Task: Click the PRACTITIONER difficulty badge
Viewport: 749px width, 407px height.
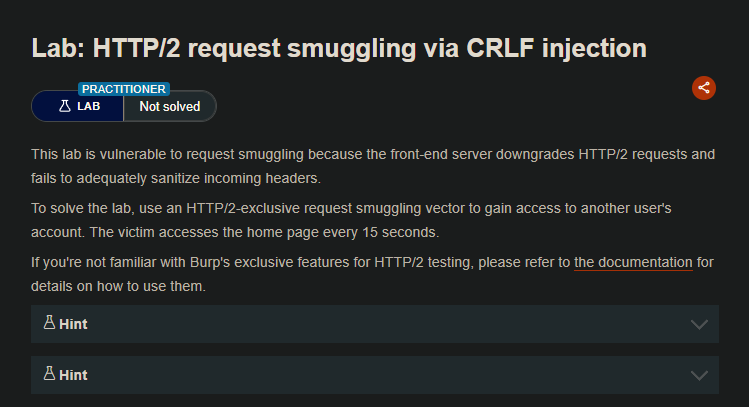Action: [x=125, y=89]
